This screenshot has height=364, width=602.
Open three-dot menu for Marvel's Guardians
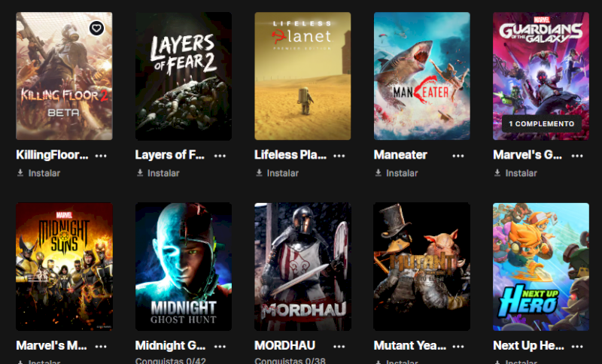click(577, 156)
